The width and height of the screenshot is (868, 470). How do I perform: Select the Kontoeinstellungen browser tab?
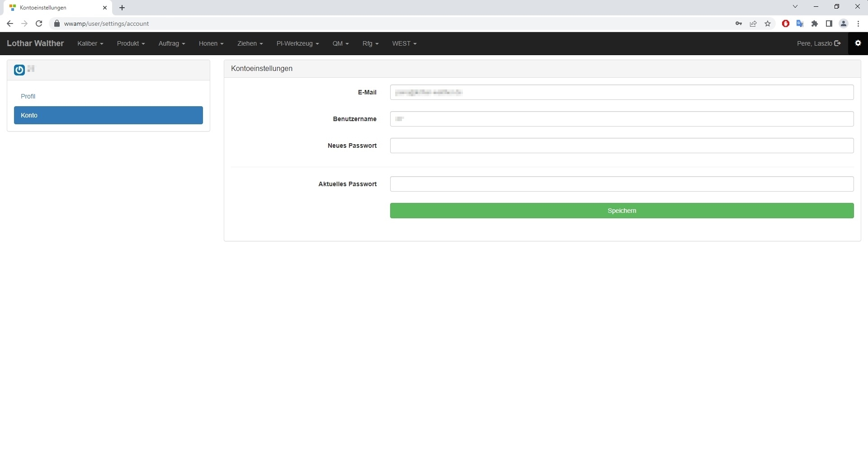tap(59, 8)
